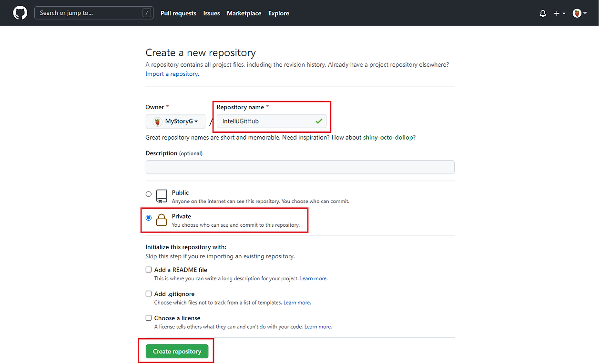Click the slash keyboard shortcut hint in search
The width and height of the screenshot is (610, 364).
(147, 13)
